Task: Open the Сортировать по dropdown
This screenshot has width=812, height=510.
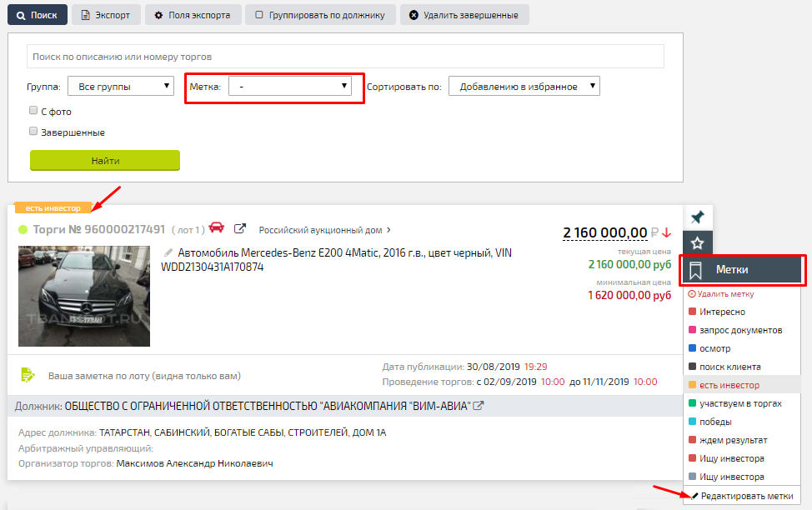Action: pyautogui.click(x=524, y=87)
